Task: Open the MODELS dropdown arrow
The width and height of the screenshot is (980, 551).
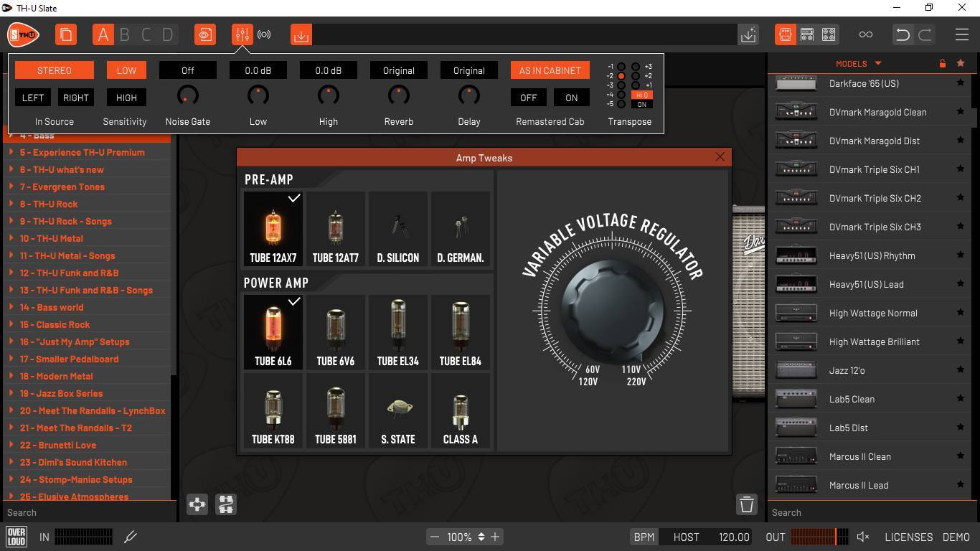Action: tap(877, 64)
